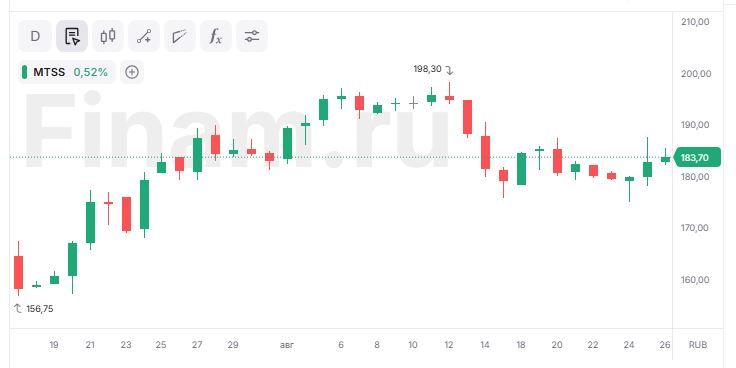
Task: Open the shape drawing tool
Action: point(180,36)
